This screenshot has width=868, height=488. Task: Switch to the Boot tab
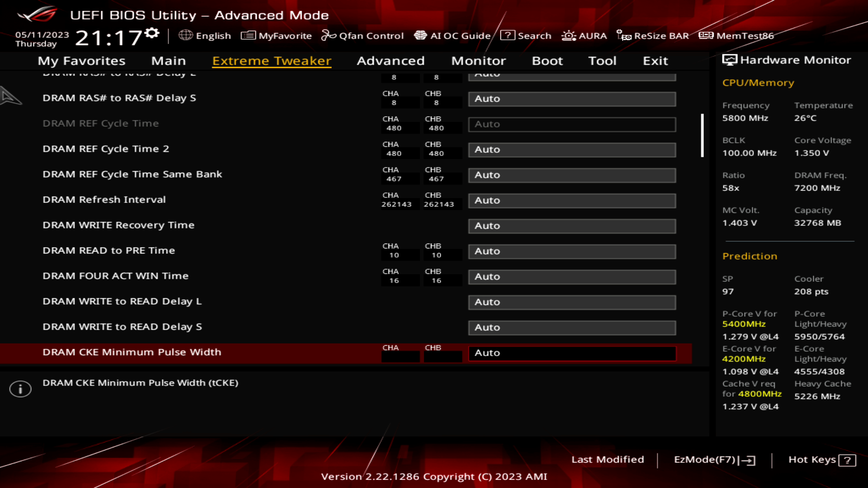(547, 61)
